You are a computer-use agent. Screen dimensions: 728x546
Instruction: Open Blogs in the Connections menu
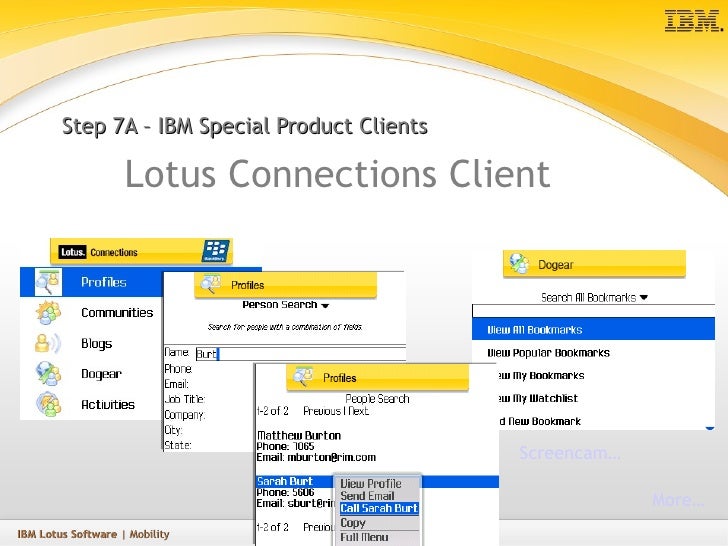point(91,343)
